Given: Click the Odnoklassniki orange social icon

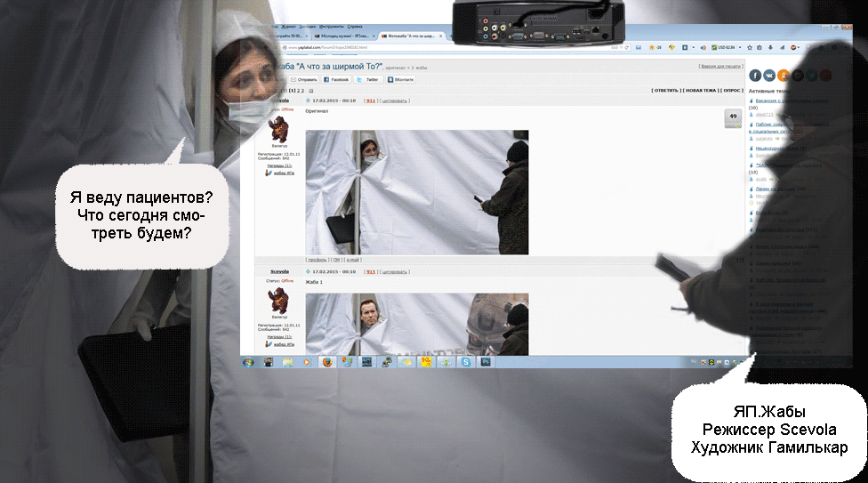Looking at the screenshot, I should (x=783, y=76).
